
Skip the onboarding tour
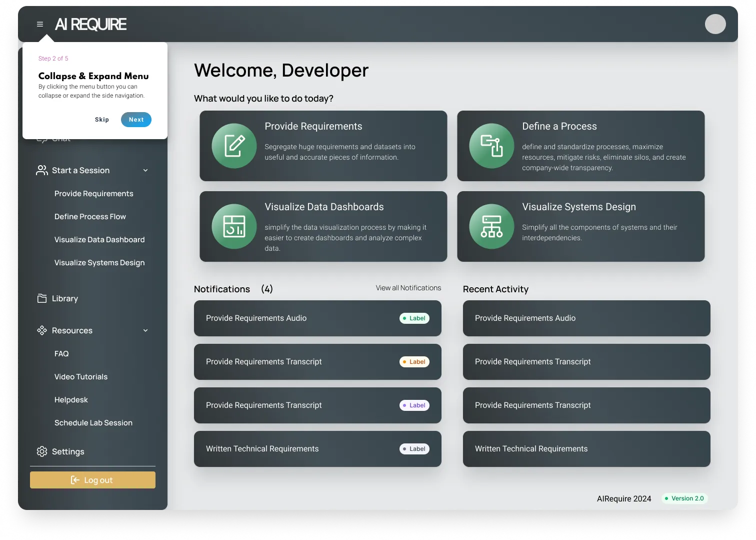click(102, 120)
